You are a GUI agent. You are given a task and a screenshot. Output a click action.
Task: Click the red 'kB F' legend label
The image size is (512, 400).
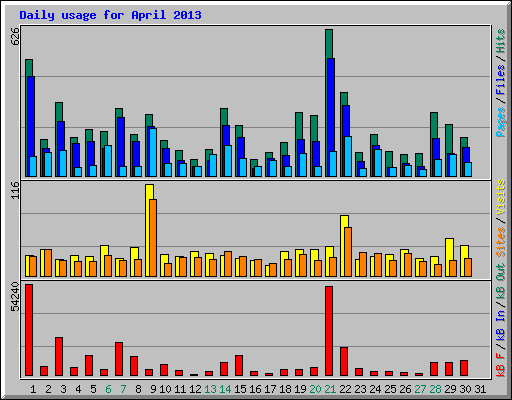click(x=501, y=365)
